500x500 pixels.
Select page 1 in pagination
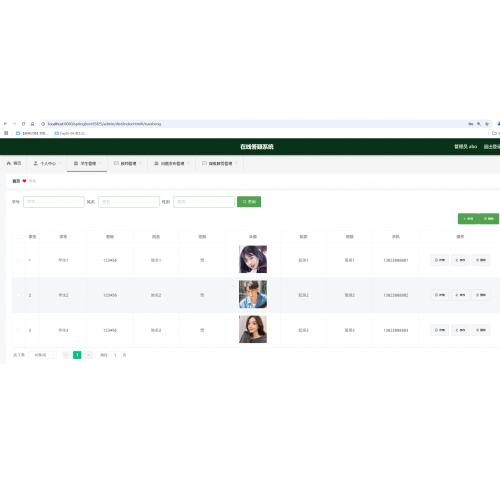click(x=77, y=355)
